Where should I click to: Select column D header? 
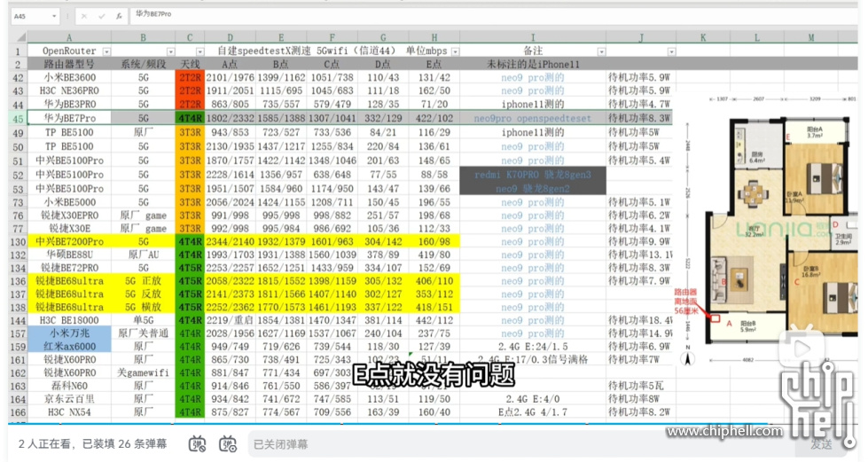[231, 37]
